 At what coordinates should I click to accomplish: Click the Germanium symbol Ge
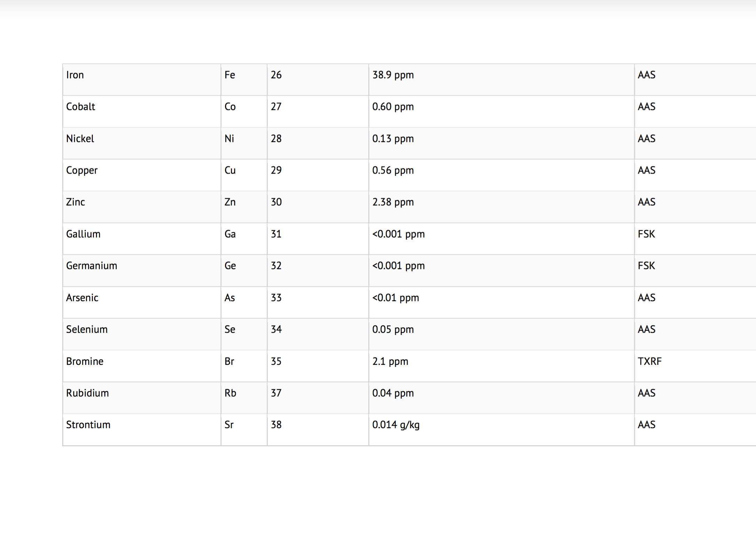(230, 266)
